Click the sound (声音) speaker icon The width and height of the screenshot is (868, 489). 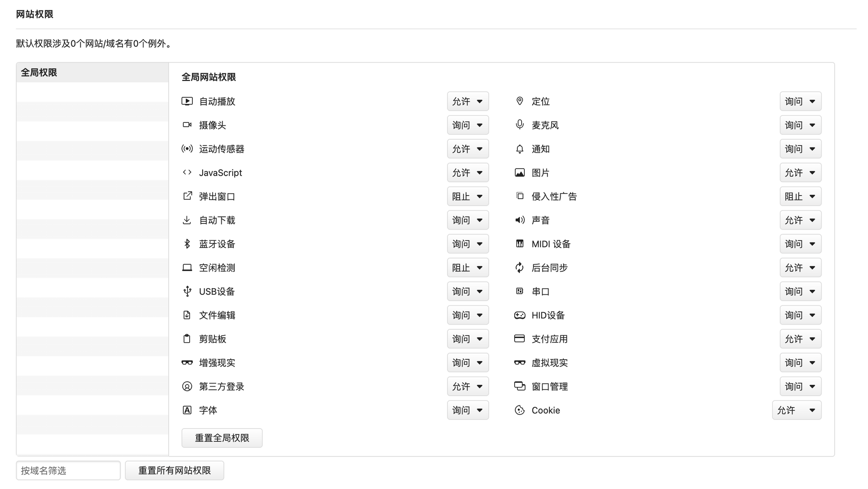pyautogui.click(x=519, y=220)
